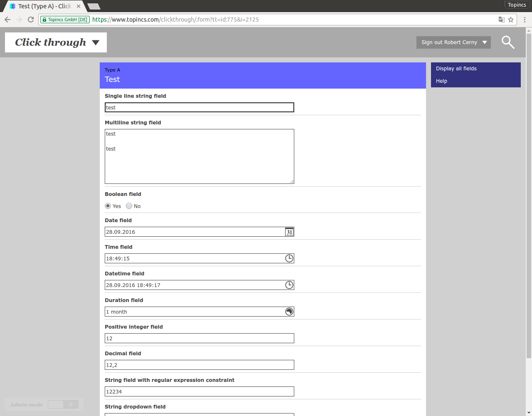Click Display all fields in the sidebar
Screen dimensions: 532x416
tap(456, 69)
